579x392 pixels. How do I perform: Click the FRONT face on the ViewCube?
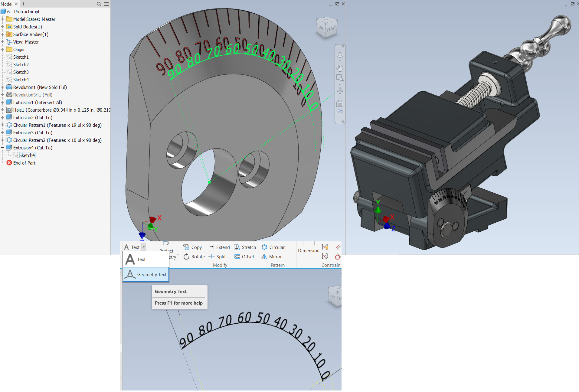point(331,30)
